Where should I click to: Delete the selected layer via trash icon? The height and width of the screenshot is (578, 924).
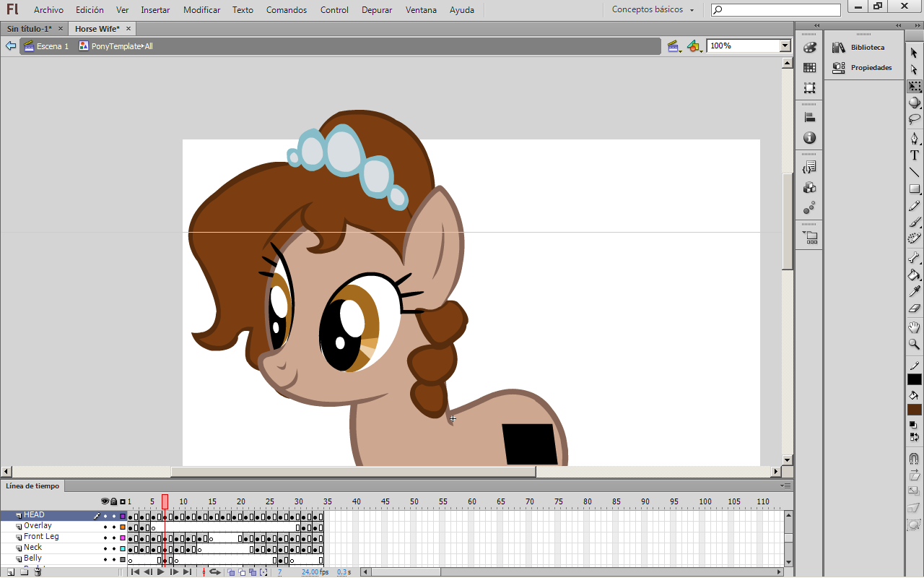click(38, 571)
